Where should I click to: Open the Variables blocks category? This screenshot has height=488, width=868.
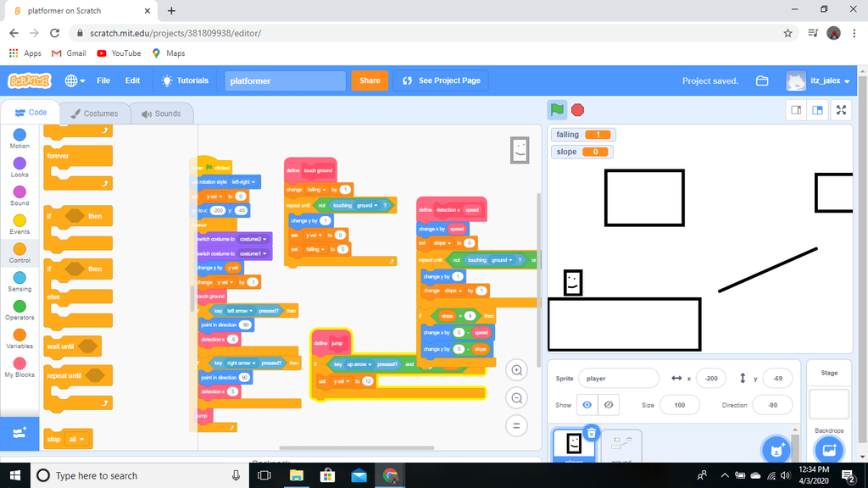(19, 339)
